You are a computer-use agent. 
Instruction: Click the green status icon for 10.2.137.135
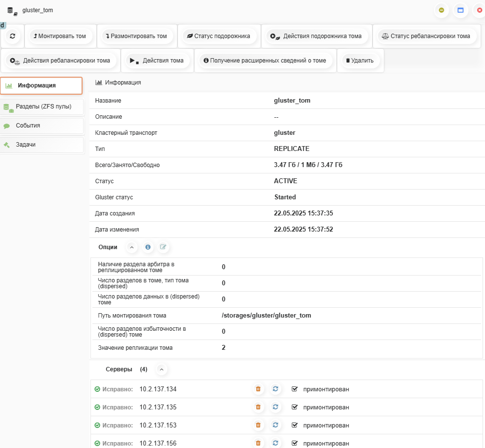(x=97, y=407)
